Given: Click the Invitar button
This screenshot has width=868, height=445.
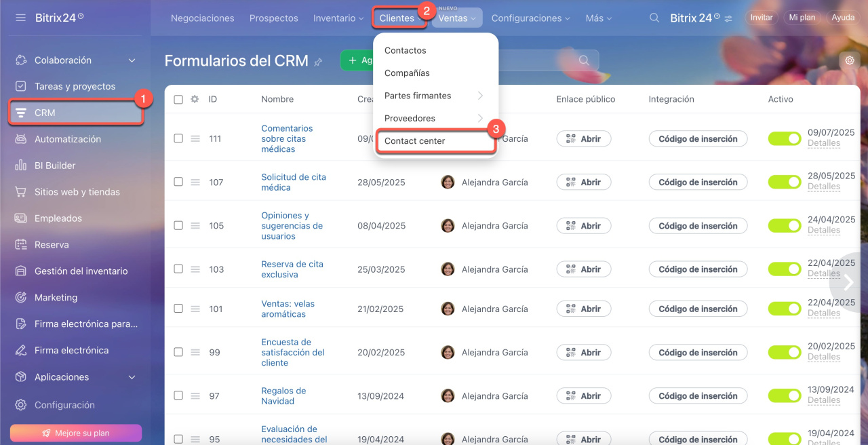Looking at the screenshot, I should pyautogui.click(x=762, y=18).
